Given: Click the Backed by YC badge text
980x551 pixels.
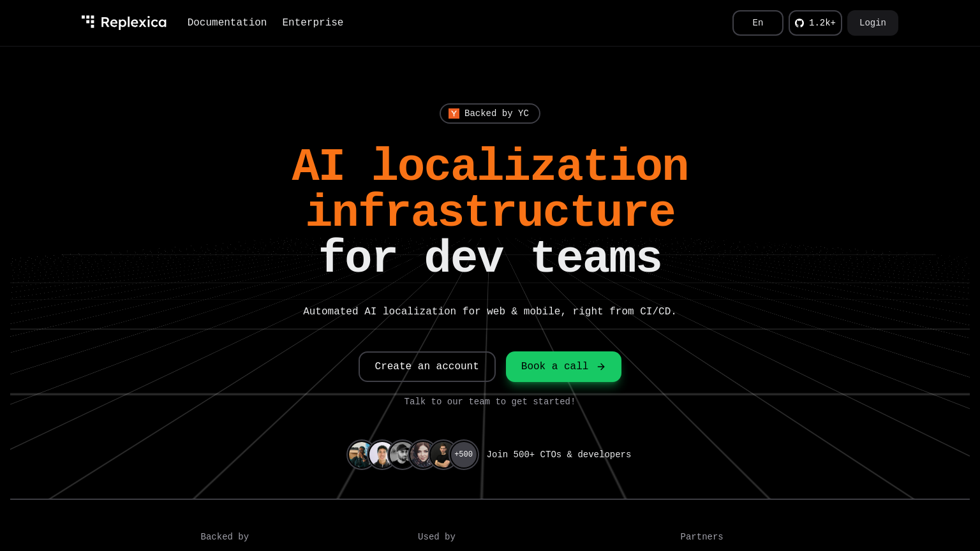Looking at the screenshot, I should click(x=496, y=114).
